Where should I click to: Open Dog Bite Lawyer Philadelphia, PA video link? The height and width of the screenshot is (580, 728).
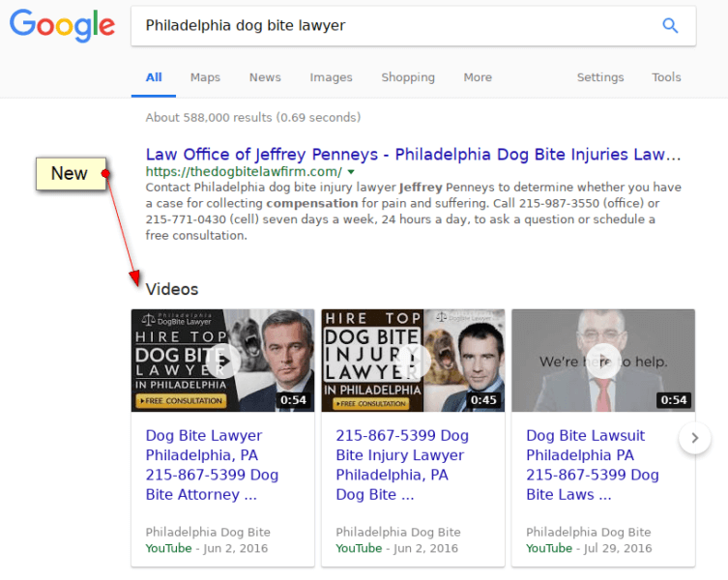coord(212,465)
